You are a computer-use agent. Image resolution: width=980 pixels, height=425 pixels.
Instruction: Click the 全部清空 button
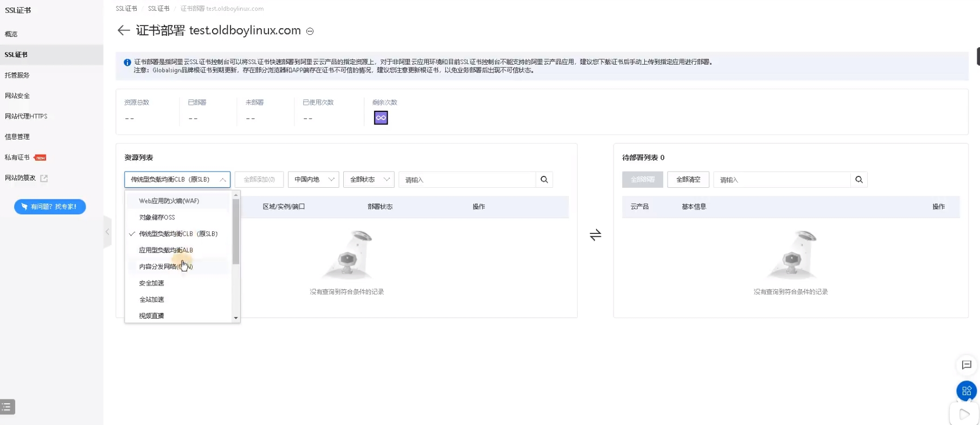tap(688, 180)
